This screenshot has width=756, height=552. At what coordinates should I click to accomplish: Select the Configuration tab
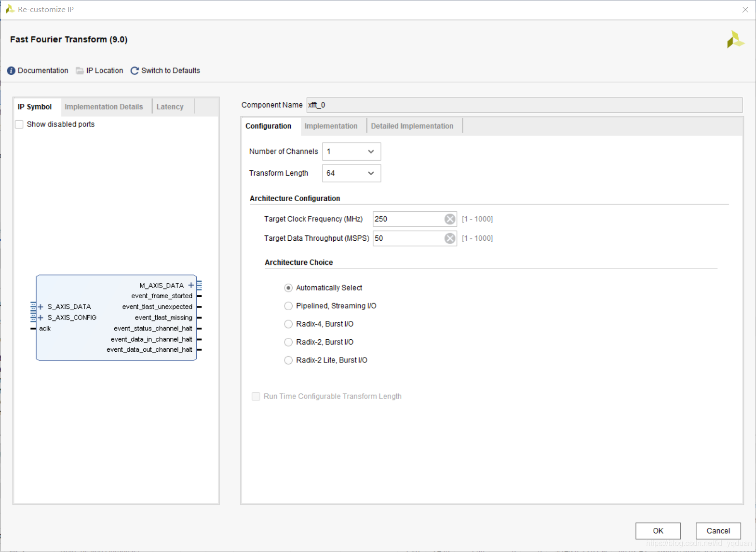coord(269,126)
